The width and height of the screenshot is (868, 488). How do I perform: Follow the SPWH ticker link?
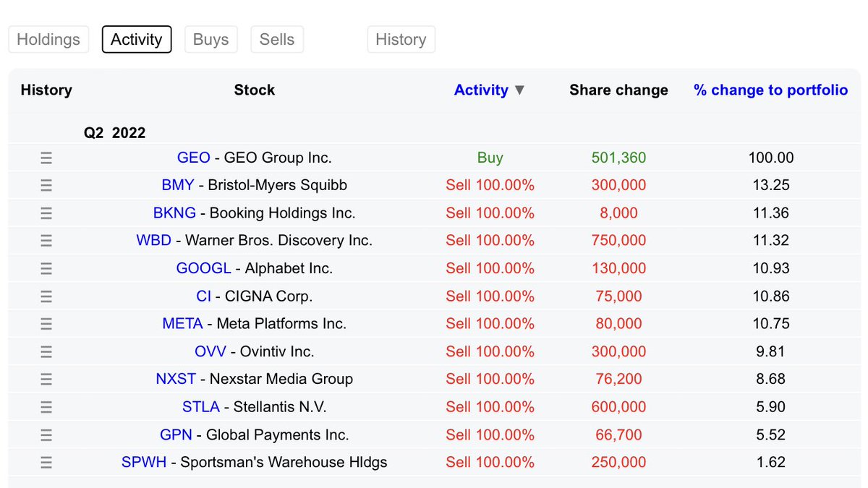point(144,462)
